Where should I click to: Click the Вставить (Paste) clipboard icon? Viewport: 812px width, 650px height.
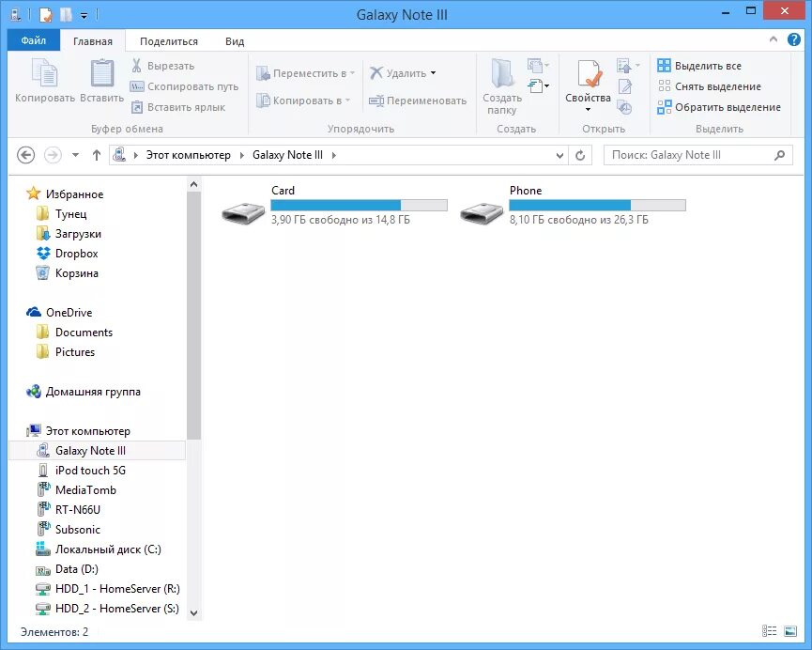(102, 72)
